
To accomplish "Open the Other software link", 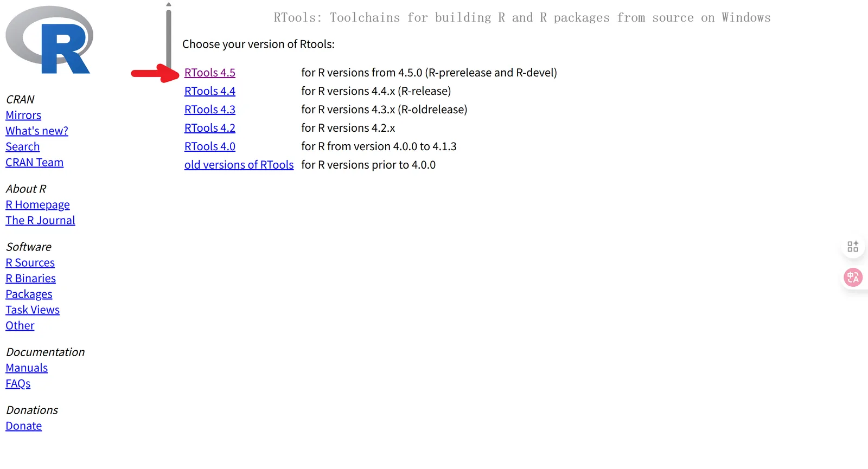I will click(20, 326).
